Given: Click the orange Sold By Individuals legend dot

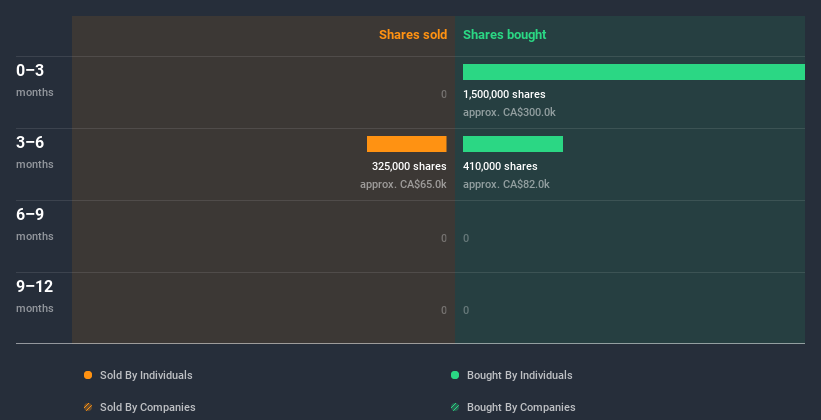Looking at the screenshot, I should pyautogui.click(x=88, y=375).
